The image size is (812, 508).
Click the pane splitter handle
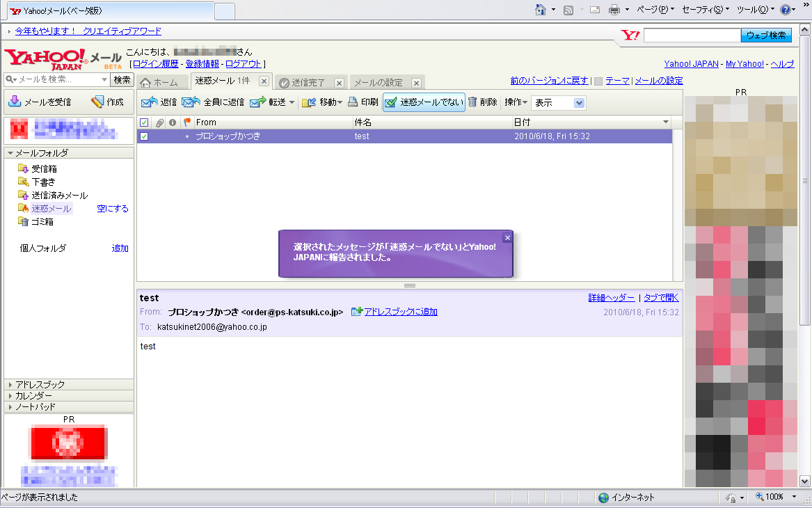point(410,286)
